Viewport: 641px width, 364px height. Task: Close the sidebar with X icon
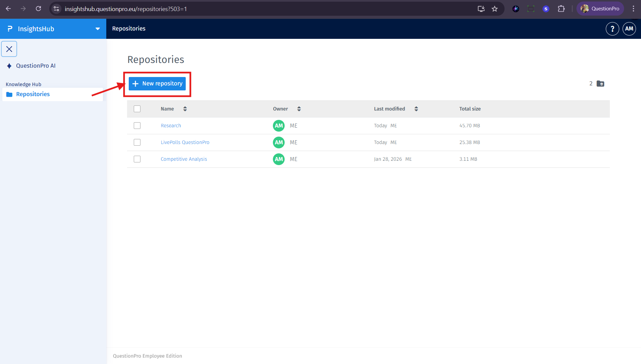pos(9,49)
